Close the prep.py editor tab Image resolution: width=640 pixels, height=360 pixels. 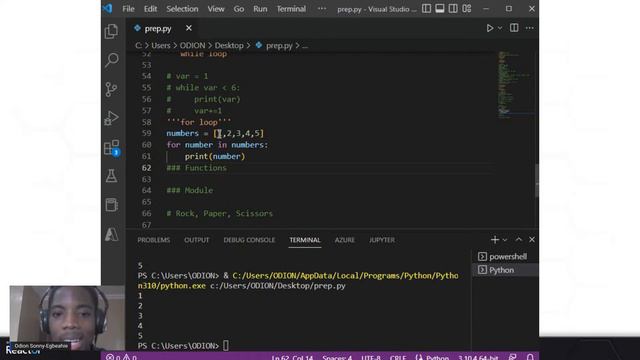point(189,28)
